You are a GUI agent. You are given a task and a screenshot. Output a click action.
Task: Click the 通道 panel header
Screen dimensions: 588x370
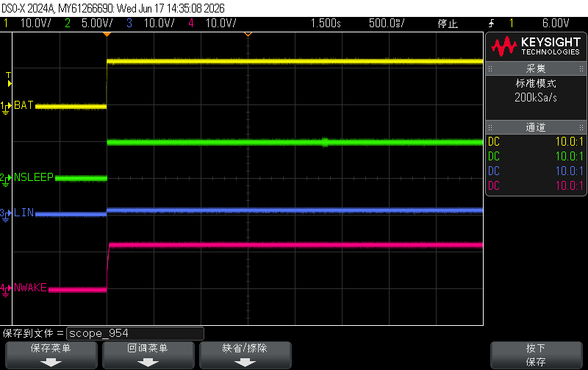(536, 127)
